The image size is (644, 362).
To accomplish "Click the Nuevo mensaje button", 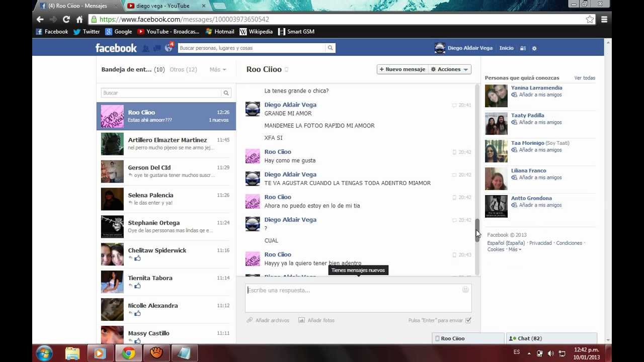I will (402, 69).
